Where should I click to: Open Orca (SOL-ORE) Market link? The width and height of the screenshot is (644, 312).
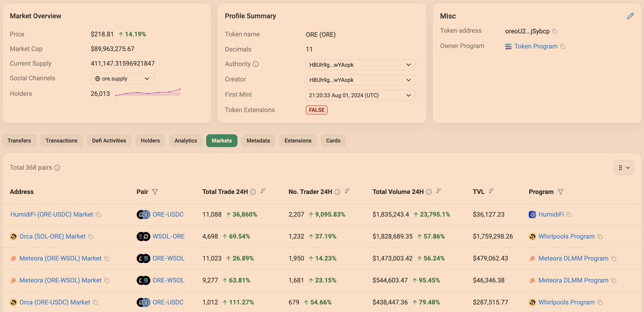click(x=52, y=236)
